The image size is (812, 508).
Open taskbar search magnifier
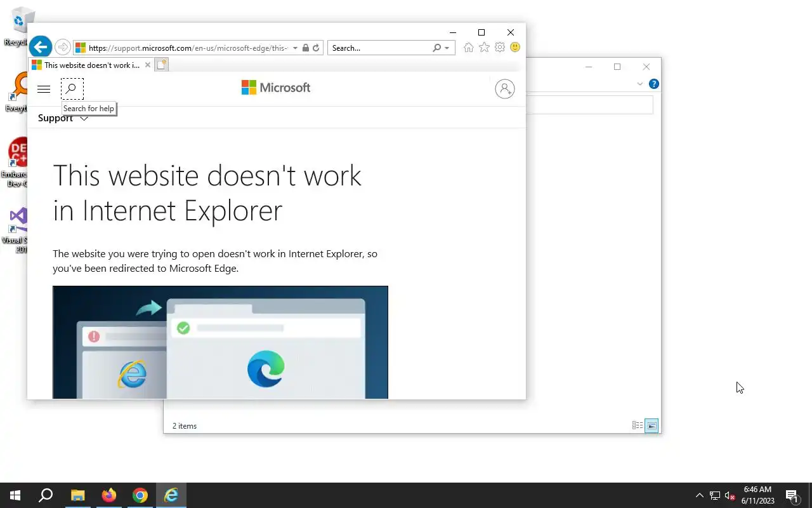[x=46, y=495]
